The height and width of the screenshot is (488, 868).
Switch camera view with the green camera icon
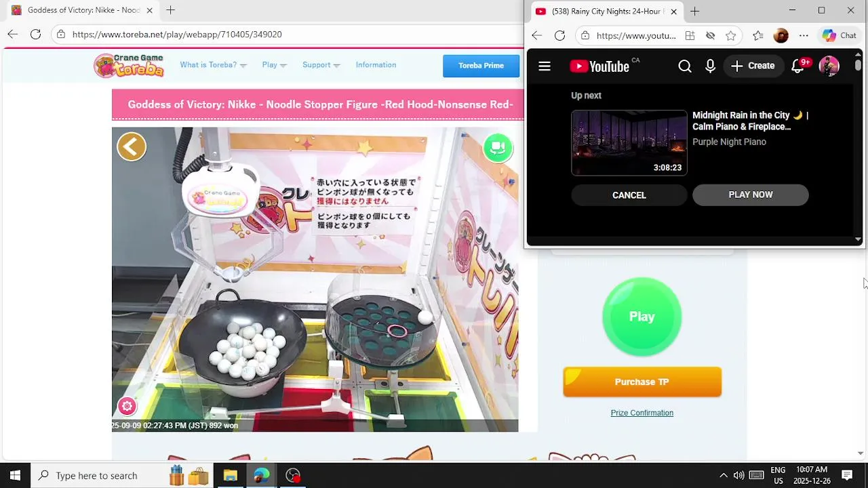click(x=498, y=147)
